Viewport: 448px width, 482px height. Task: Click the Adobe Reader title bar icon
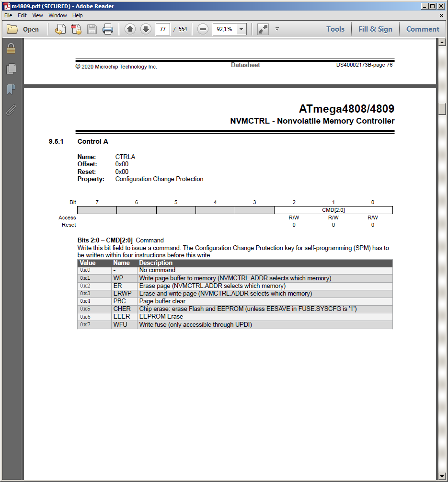pyautogui.click(x=7, y=6)
